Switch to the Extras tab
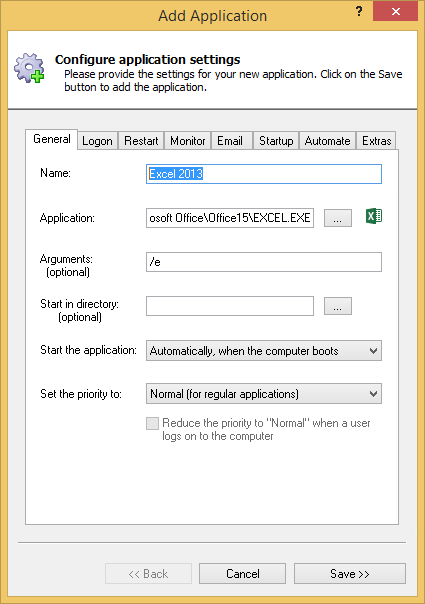This screenshot has width=425, height=604. [376, 141]
